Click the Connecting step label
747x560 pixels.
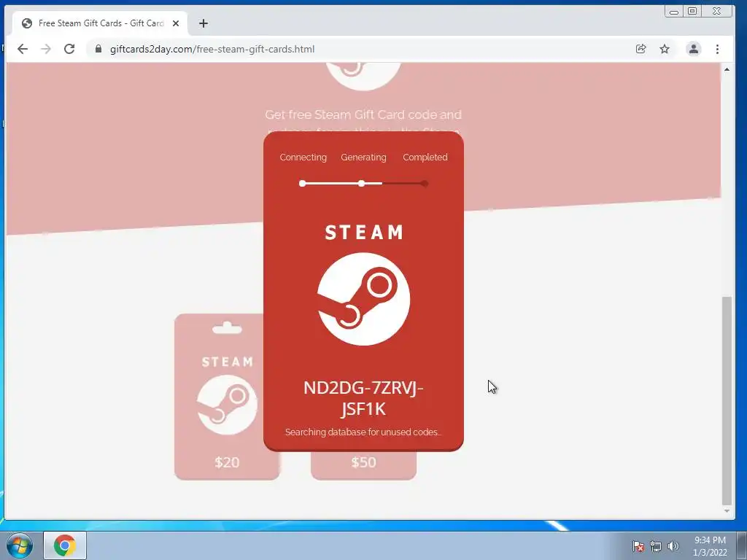pyautogui.click(x=303, y=157)
